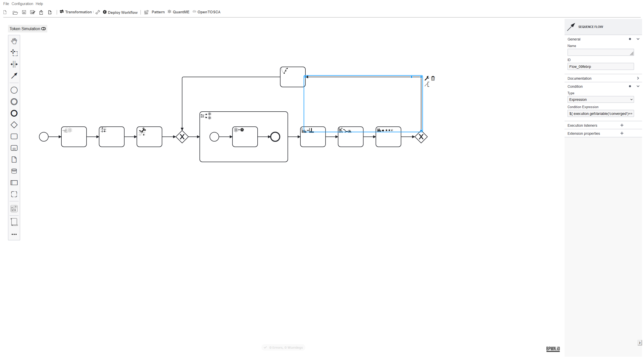This screenshot has height=362, width=644.
Task: Select the data store shape icon
Action: (x=14, y=171)
